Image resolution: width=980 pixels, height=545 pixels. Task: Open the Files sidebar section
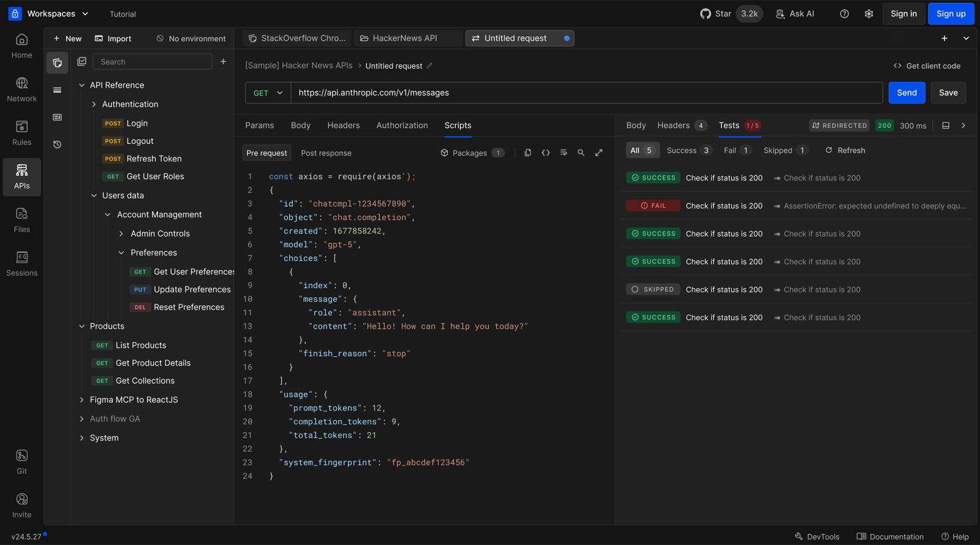[x=21, y=221]
